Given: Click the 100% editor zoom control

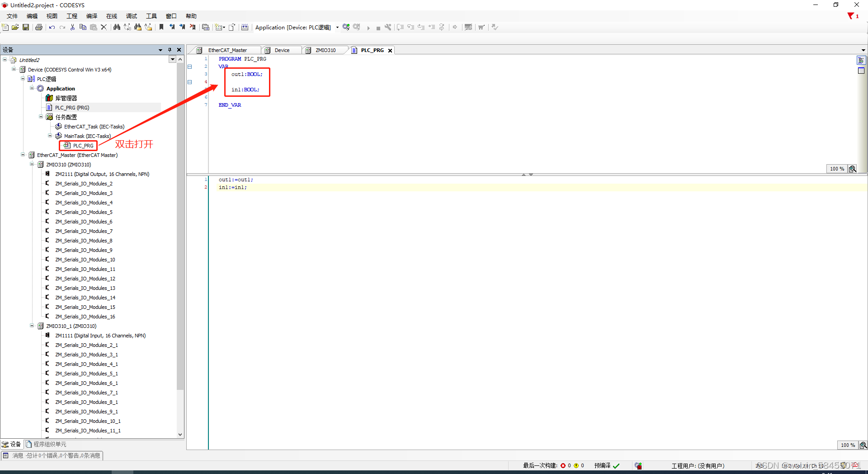Looking at the screenshot, I should pyautogui.click(x=837, y=169).
